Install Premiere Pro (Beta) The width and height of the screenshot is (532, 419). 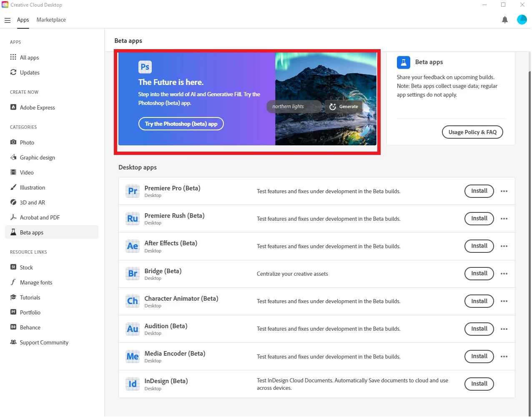click(479, 191)
